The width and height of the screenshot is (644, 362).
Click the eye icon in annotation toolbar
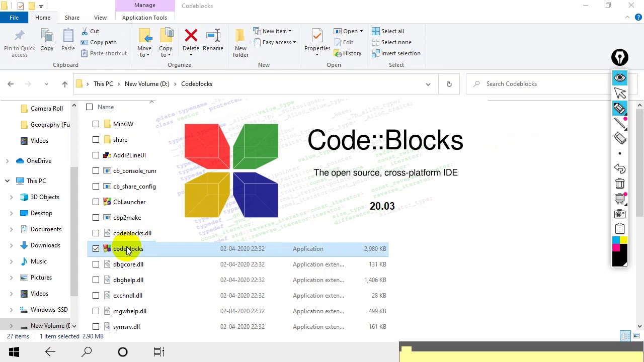point(620,78)
